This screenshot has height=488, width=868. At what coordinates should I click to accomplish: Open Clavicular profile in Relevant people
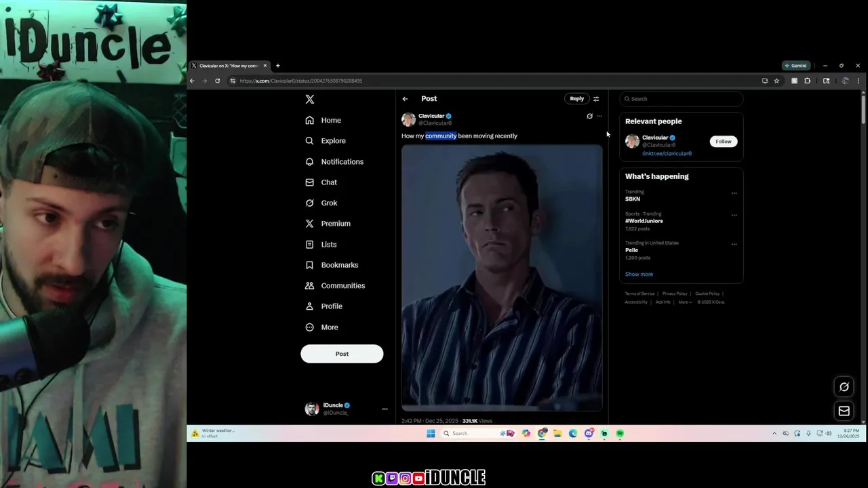[654, 138]
